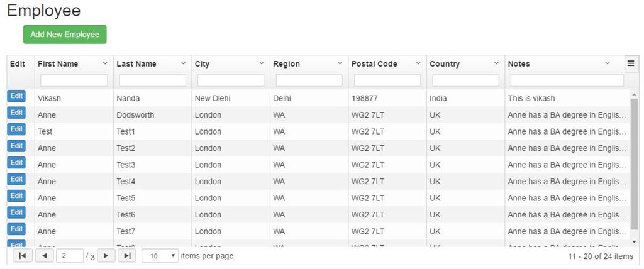Go to previous page of results

pos(44,256)
